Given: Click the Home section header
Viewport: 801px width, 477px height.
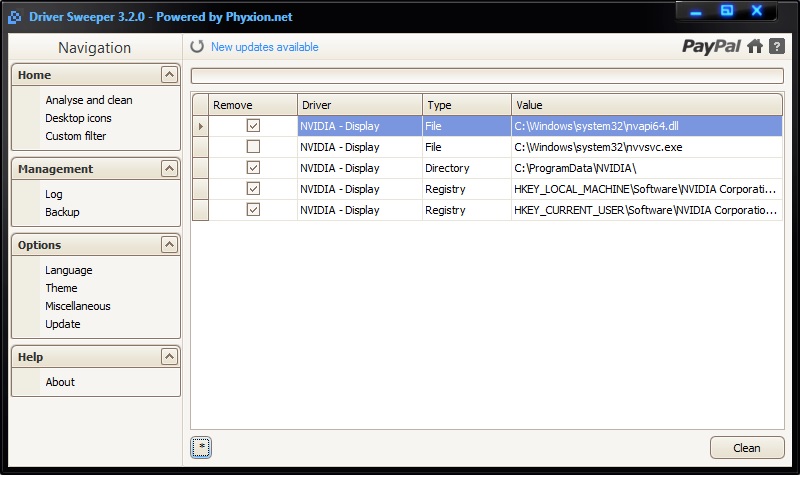Looking at the screenshot, I should tap(96, 75).
